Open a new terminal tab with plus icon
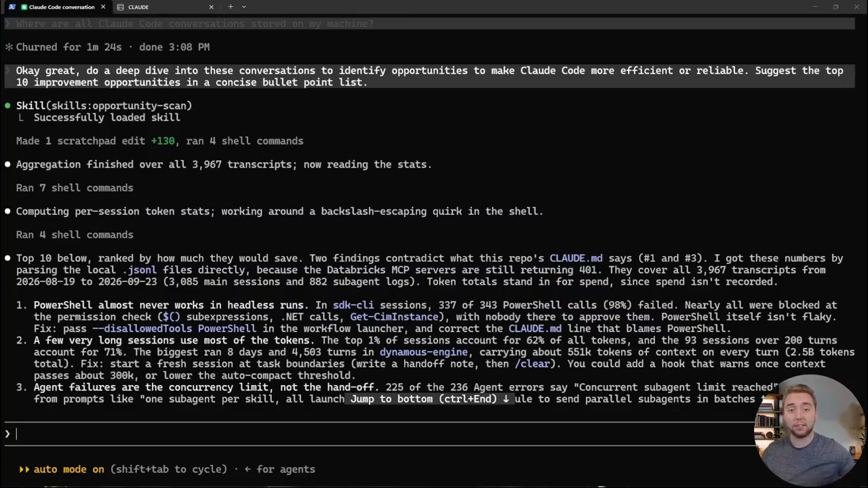Screen dimensions: 868x488 (231, 7)
